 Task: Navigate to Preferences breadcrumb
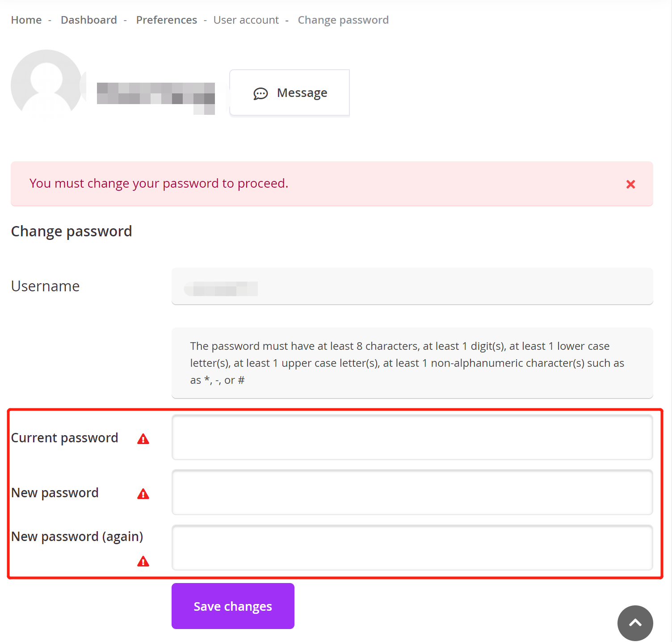pos(167,20)
